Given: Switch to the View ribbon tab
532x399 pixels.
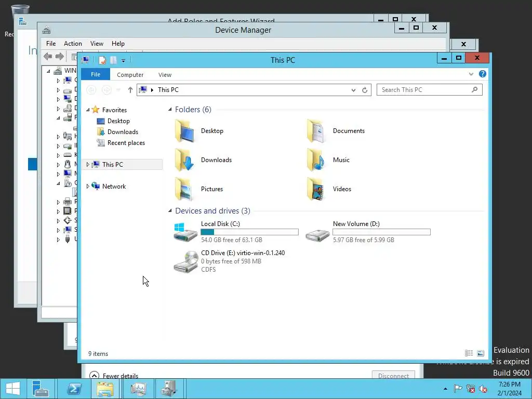Looking at the screenshot, I should coord(165,75).
